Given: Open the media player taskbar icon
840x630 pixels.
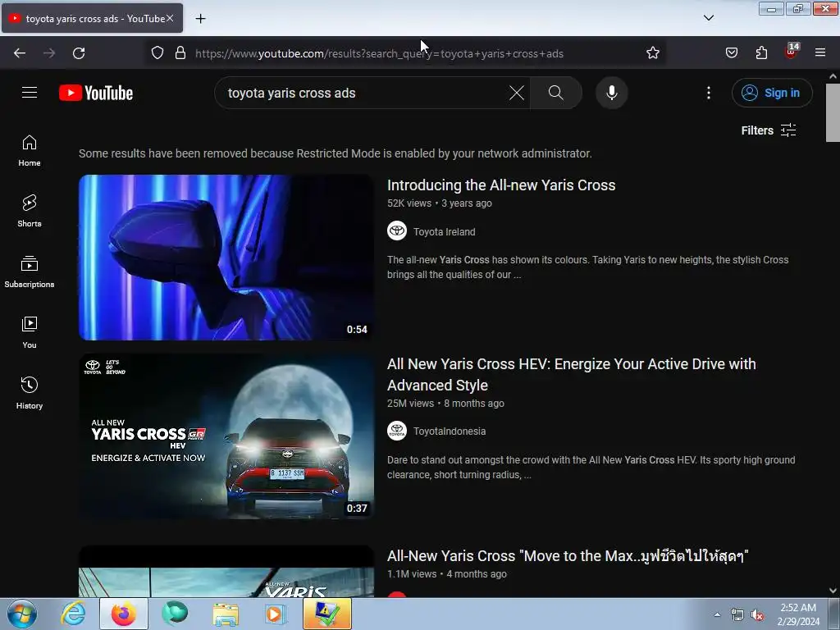Looking at the screenshot, I should 276,614.
